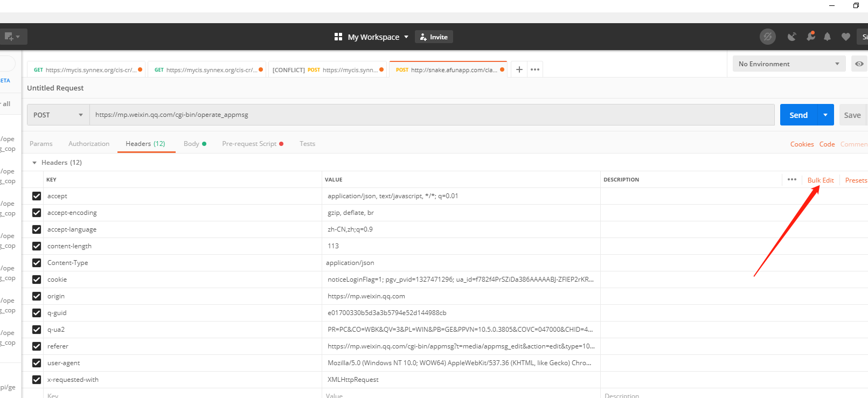868x398 pixels.
Task: Uncheck the cookie header checkbox
Action: click(x=37, y=280)
